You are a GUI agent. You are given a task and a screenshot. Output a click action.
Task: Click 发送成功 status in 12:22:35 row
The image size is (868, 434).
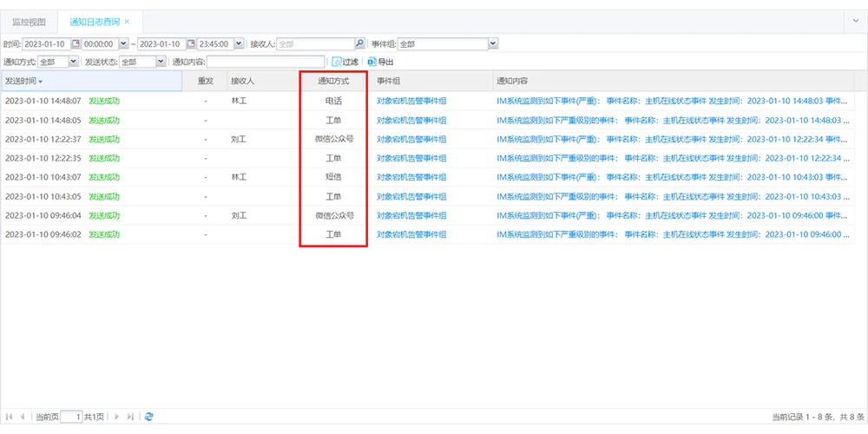point(104,158)
